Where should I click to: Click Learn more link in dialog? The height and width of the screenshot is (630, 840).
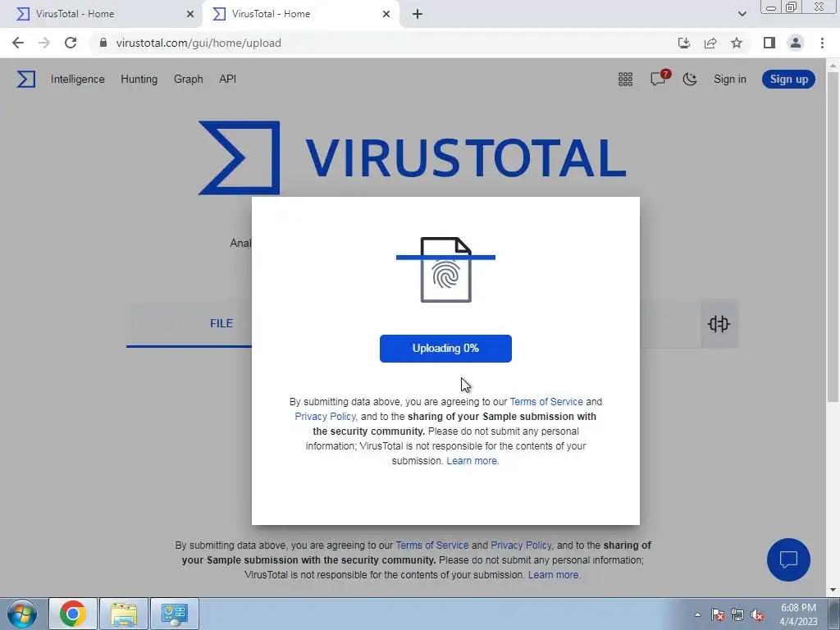point(472,461)
